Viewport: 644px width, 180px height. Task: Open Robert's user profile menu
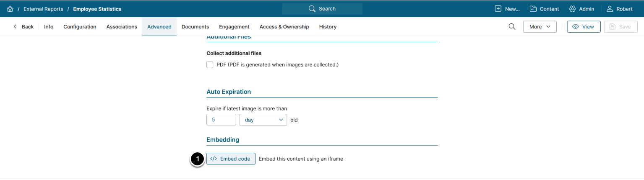coord(620,9)
